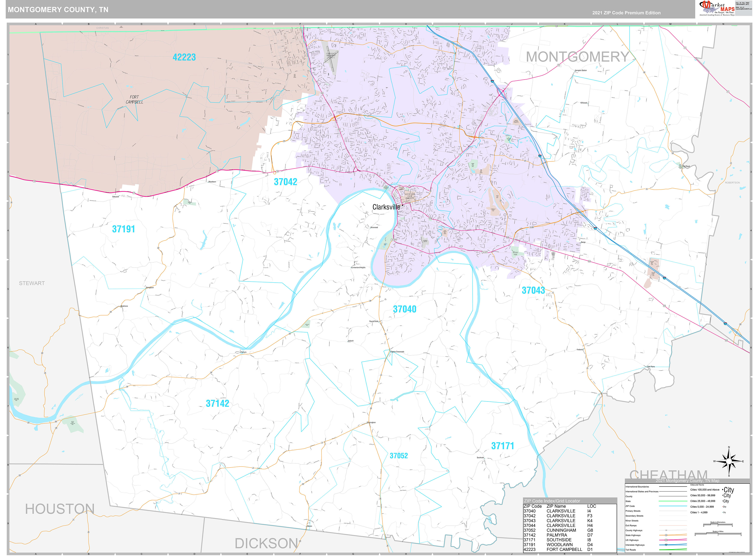Click the 37191 ZIP label on the map
756x556 pixels.
[x=123, y=229]
